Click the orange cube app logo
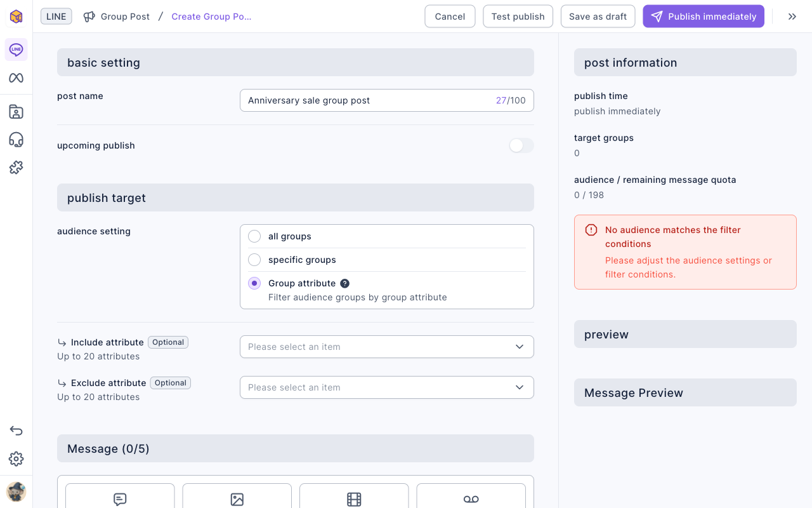 pos(16,17)
